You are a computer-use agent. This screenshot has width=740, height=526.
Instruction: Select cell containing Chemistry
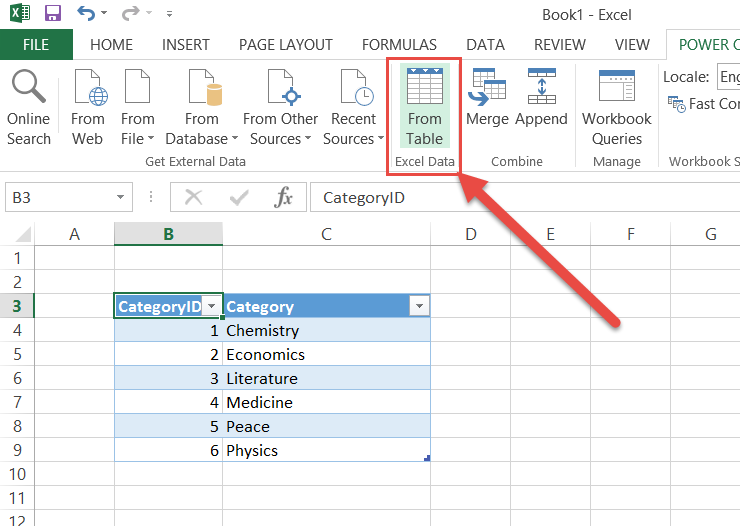coord(326,330)
